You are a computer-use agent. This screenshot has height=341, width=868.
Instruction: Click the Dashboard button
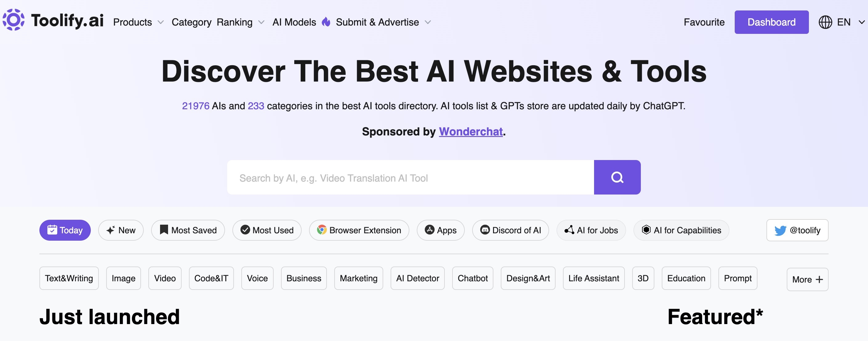tap(771, 22)
